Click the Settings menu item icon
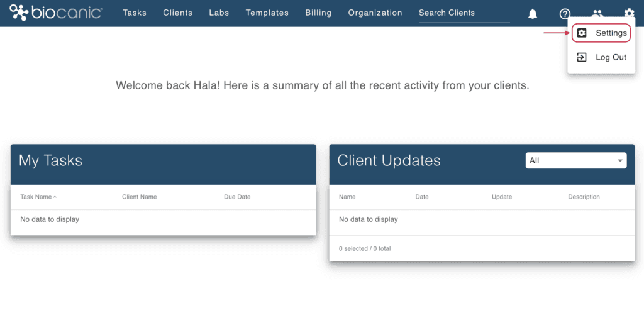This screenshot has height=335, width=644. (x=582, y=33)
